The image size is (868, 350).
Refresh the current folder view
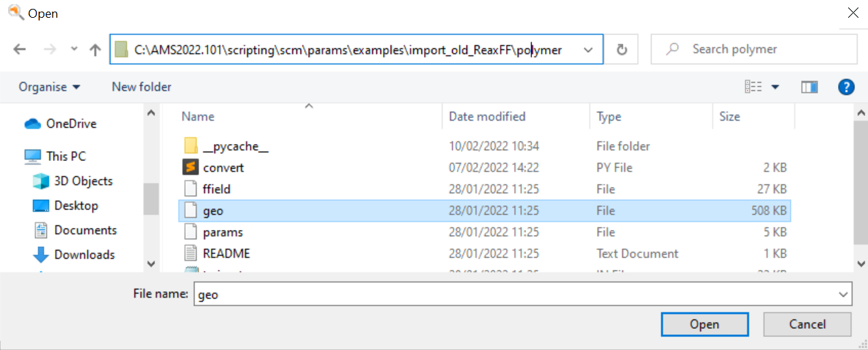(x=621, y=50)
